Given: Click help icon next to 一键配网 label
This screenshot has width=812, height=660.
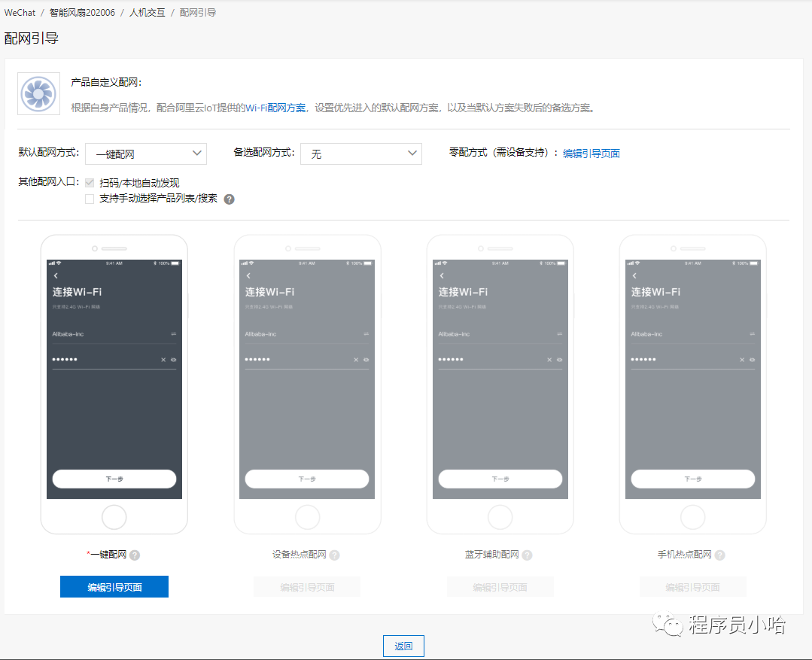Looking at the screenshot, I should tap(135, 555).
